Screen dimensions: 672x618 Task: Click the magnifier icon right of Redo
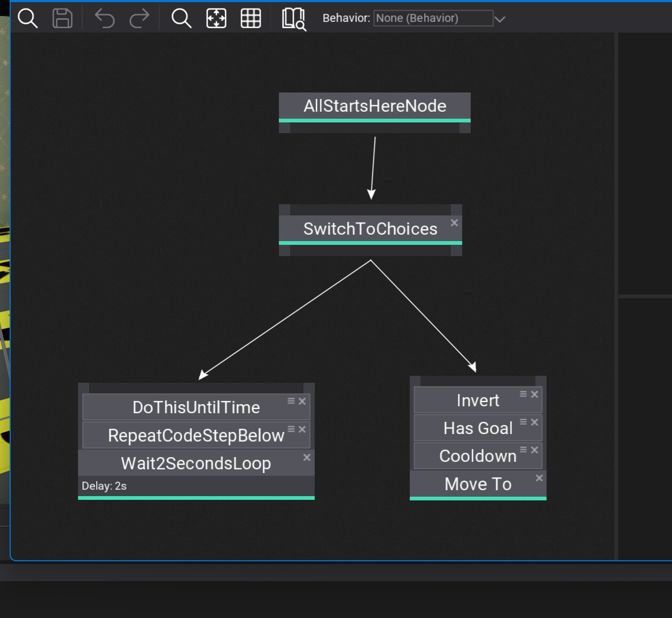point(181,18)
